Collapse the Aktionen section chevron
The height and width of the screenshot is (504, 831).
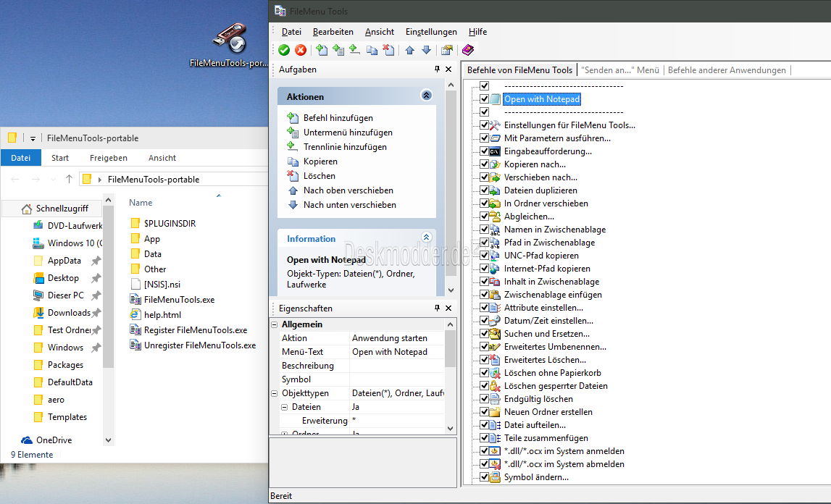(x=426, y=96)
